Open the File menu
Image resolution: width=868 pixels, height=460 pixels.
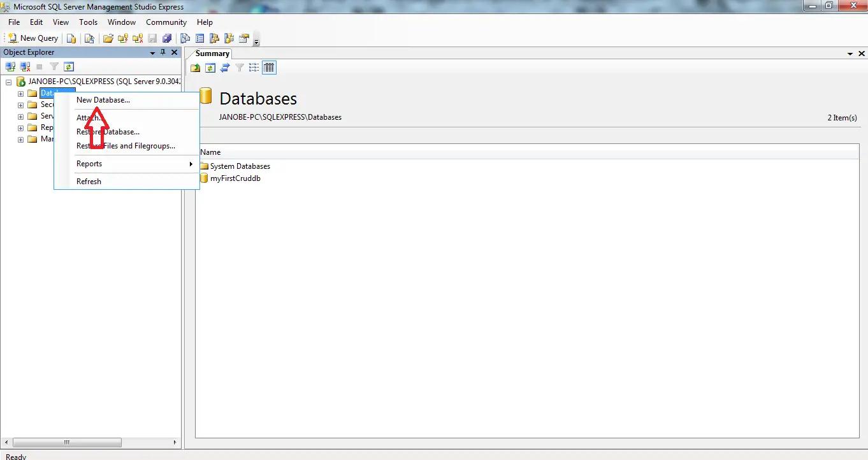click(14, 22)
